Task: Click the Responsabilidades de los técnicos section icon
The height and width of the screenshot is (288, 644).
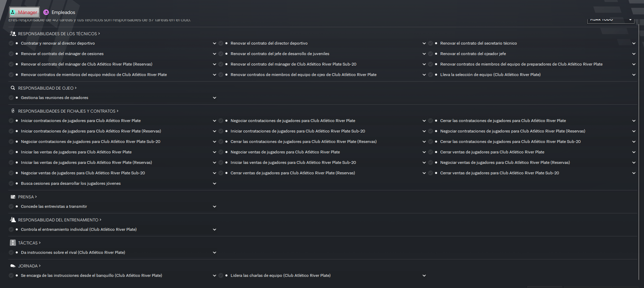Action: point(13,34)
